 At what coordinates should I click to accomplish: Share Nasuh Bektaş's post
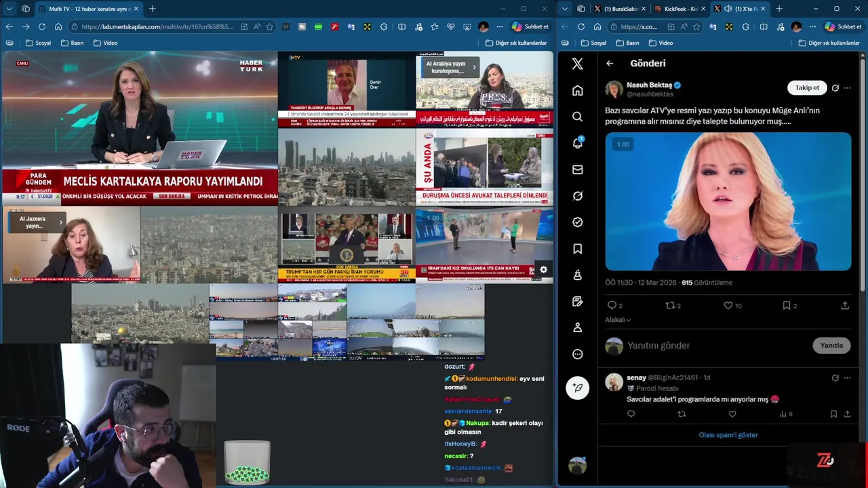845,306
